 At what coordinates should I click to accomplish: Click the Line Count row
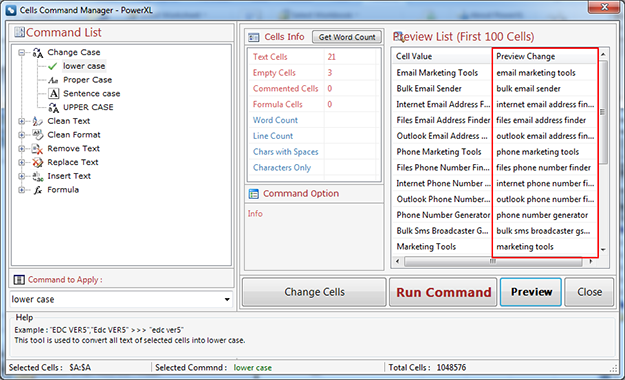click(314, 136)
